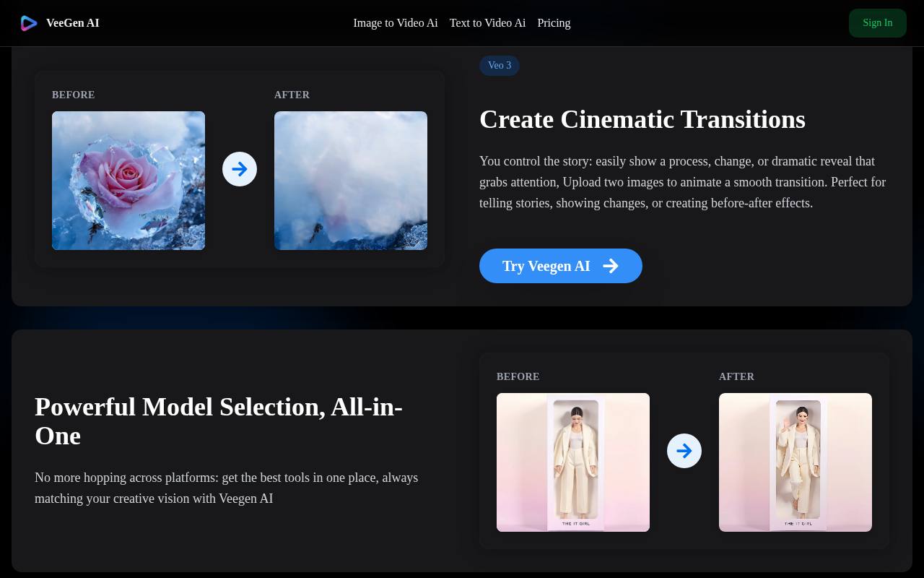The width and height of the screenshot is (924, 578).
Task: Select the Veo 3 badge
Action: [x=500, y=65]
